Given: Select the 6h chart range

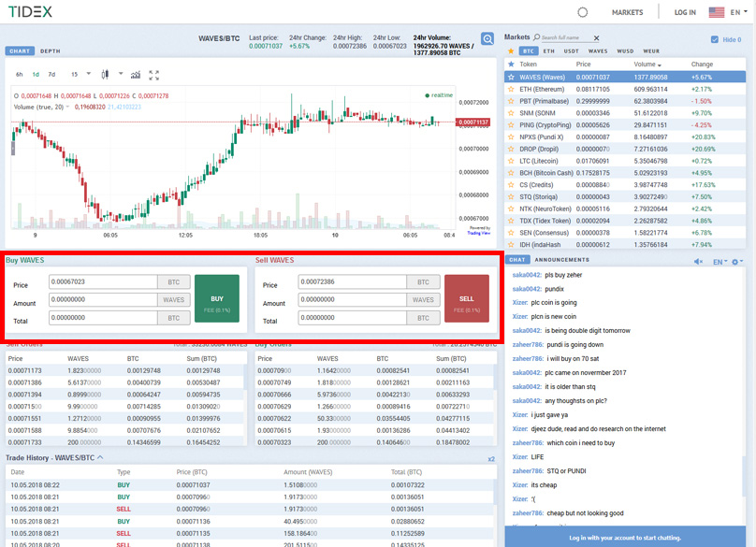Looking at the screenshot, I should [x=20, y=75].
